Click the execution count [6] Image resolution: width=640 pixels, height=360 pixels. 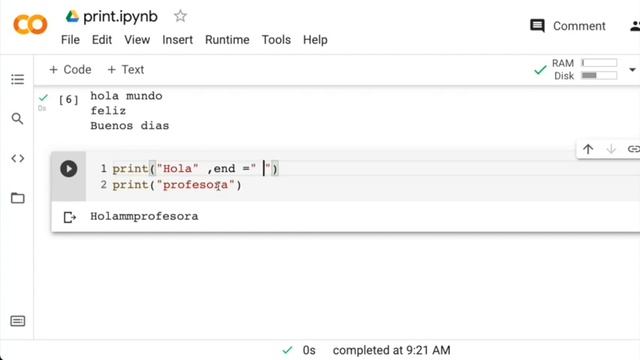pos(68,100)
